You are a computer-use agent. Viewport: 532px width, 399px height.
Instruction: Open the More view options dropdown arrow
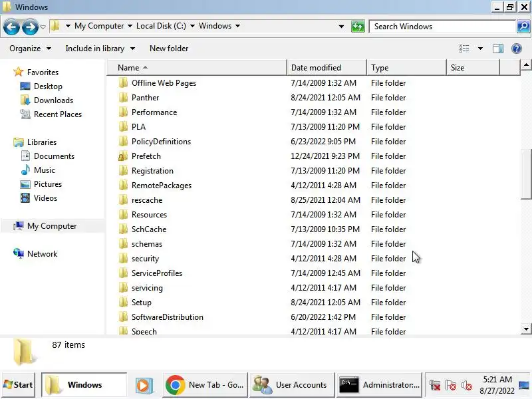pyautogui.click(x=480, y=49)
